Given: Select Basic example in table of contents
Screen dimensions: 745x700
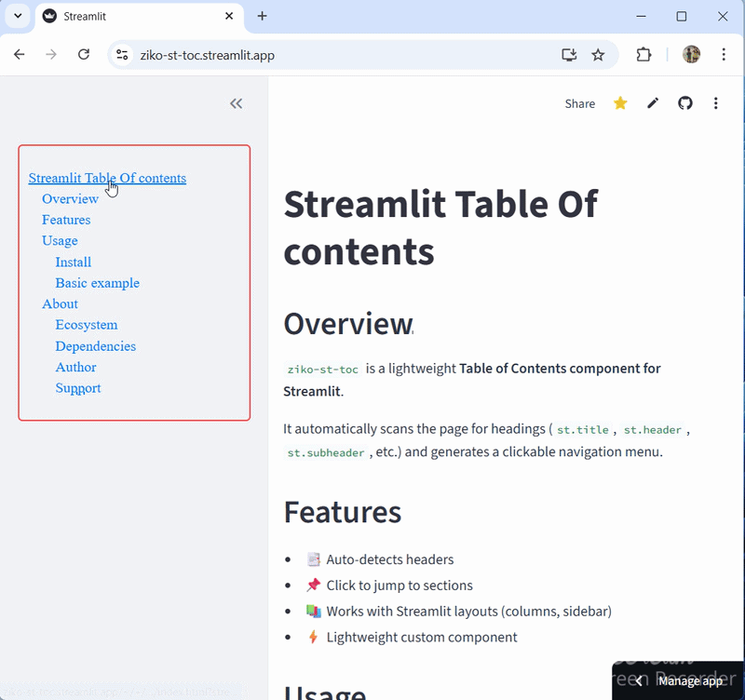Looking at the screenshot, I should click(x=97, y=283).
